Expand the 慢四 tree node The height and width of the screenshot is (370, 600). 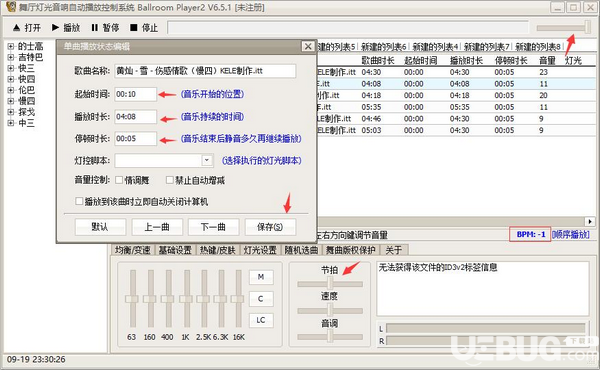point(11,101)
